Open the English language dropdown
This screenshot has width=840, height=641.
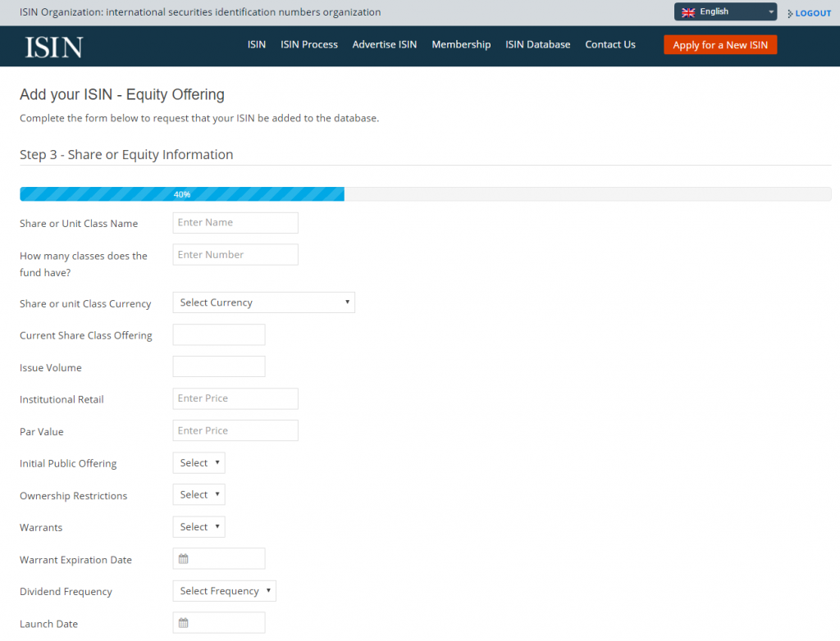tap(725, 11)
